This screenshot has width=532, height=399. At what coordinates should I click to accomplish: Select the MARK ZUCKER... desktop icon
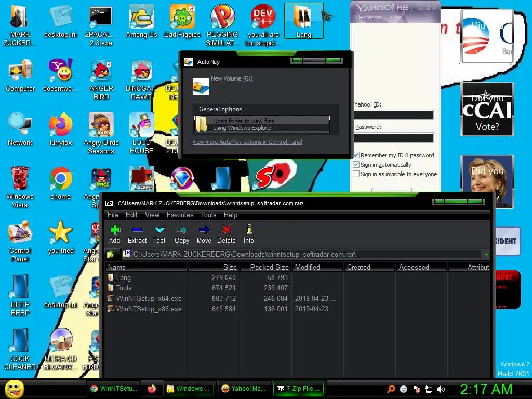20,25
